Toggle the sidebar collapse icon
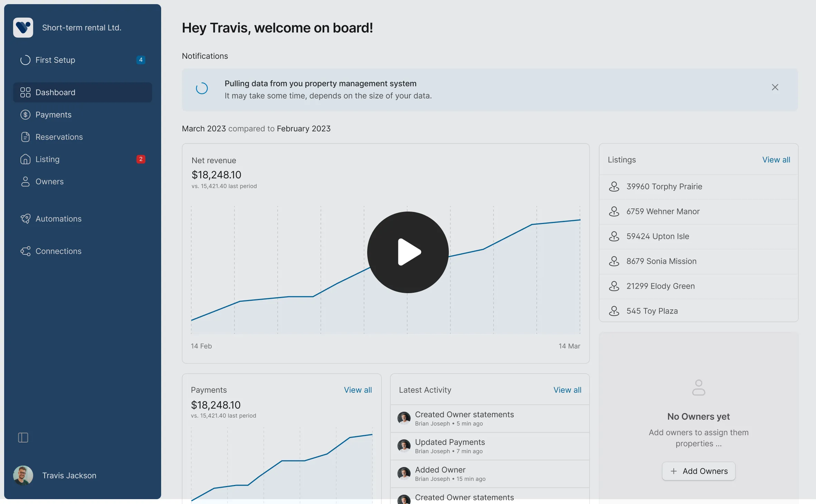816x504 pixels. pos(23,438)
